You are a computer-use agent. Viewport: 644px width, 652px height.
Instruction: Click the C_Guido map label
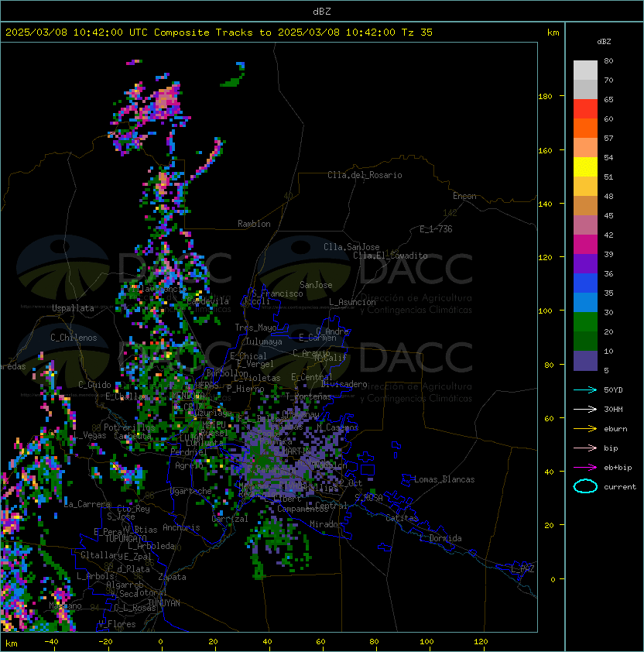pos(94,385)
